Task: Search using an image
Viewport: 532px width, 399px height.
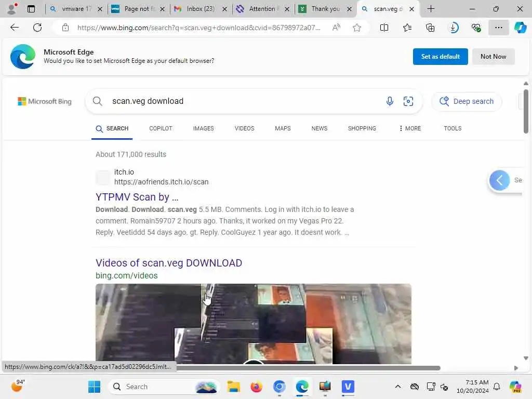Action: point(408,101)
